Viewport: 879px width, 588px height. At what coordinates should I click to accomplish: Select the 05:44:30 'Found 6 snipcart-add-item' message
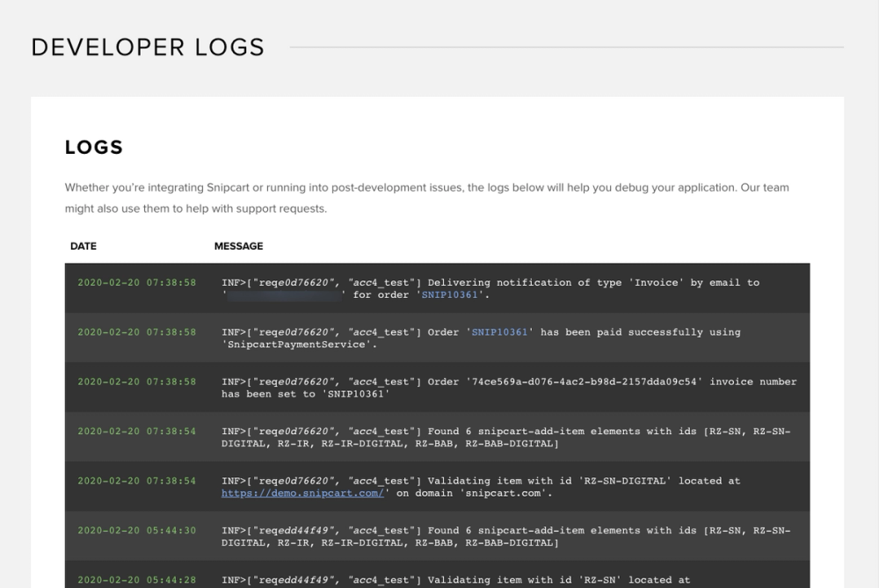tap(505, 536)
